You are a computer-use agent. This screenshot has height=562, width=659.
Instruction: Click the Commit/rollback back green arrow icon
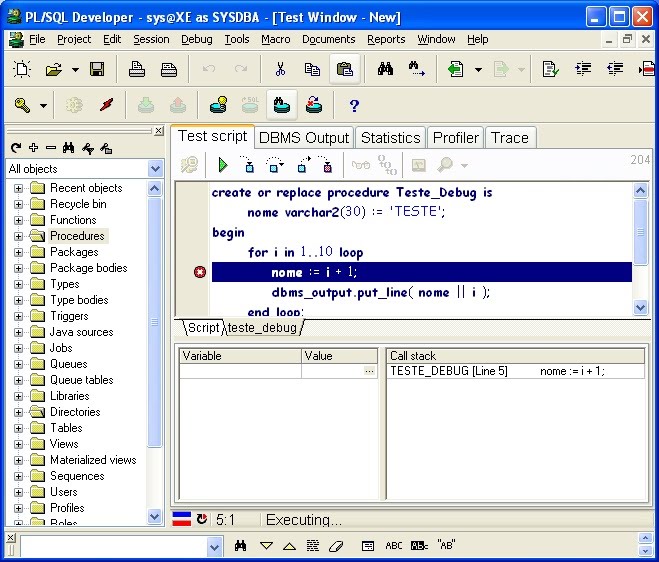pos(456,69)
